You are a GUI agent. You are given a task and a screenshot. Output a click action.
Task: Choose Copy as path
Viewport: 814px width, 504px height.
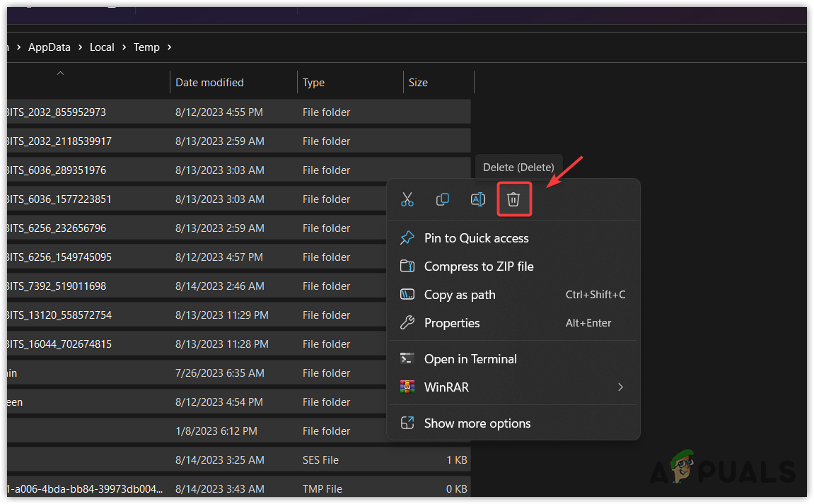coord(513,294)
